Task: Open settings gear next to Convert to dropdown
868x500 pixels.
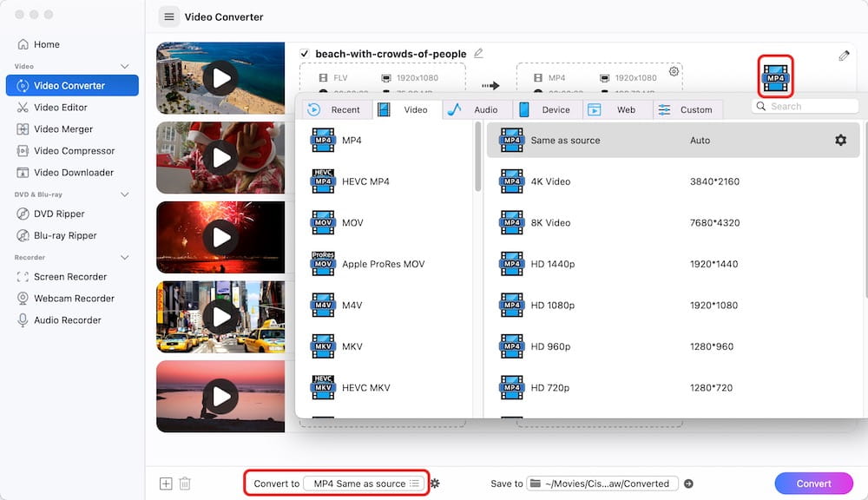Action: [435, 484]
